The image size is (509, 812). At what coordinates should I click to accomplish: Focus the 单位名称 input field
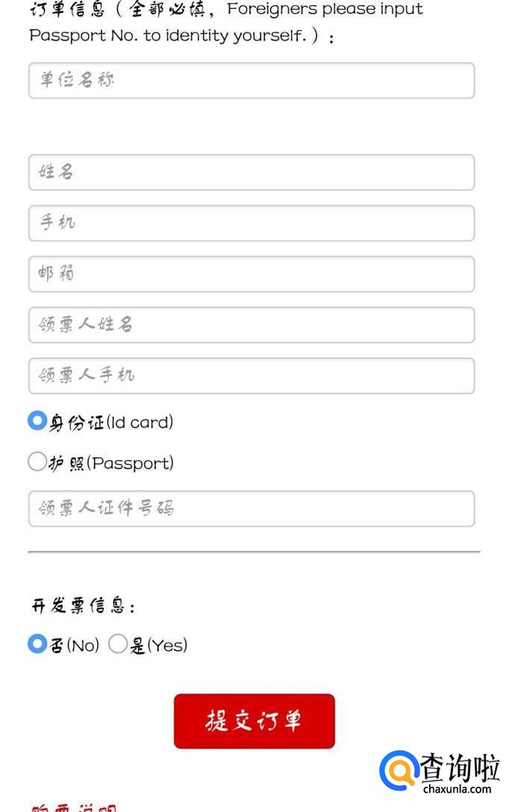point(252,81)
